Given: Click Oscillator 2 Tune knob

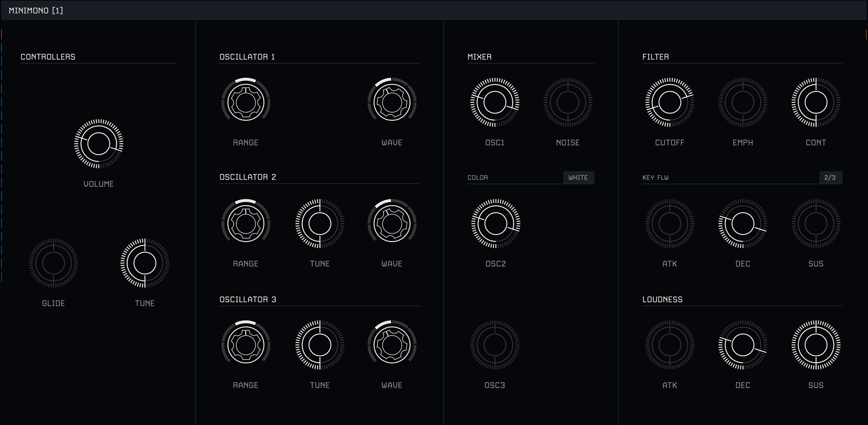Looking at the screenshot, I should (319, 223).
